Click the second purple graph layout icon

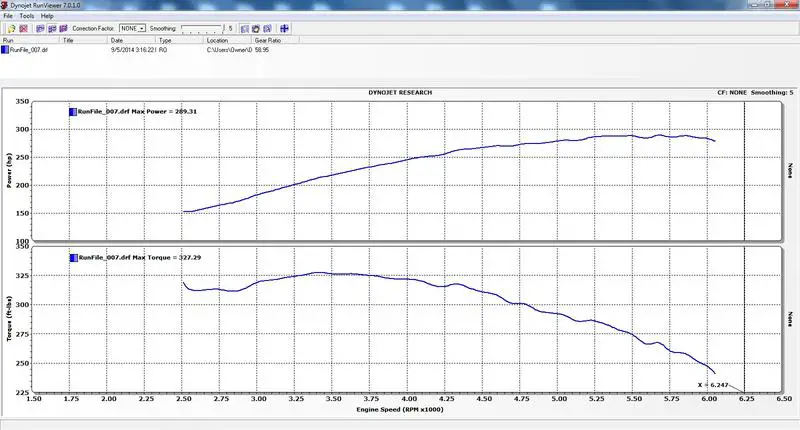coord(52,29)
